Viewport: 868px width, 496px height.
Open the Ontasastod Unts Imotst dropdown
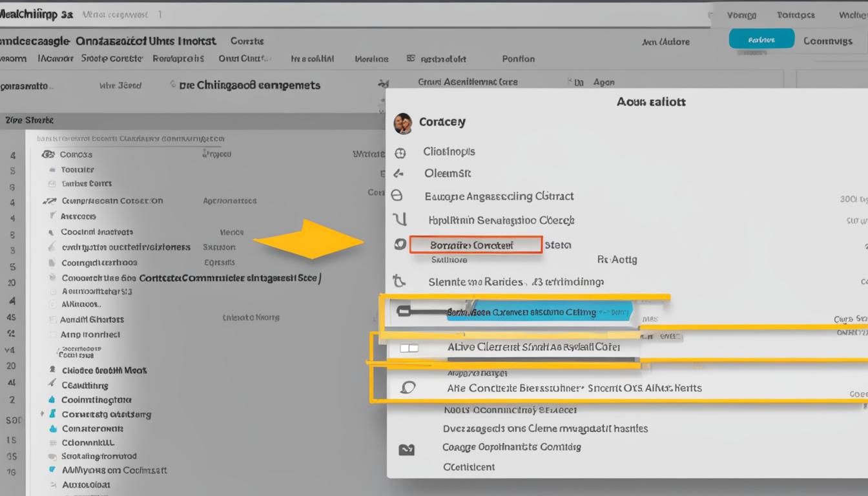point(145,41)
